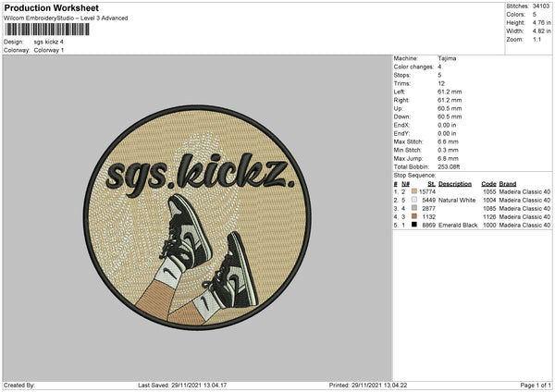Viewport: 555px width, 392px height.
Task: Click the 'Last Saved: 29/11/2021 13.04.17' text
Action: pos(182,386)
